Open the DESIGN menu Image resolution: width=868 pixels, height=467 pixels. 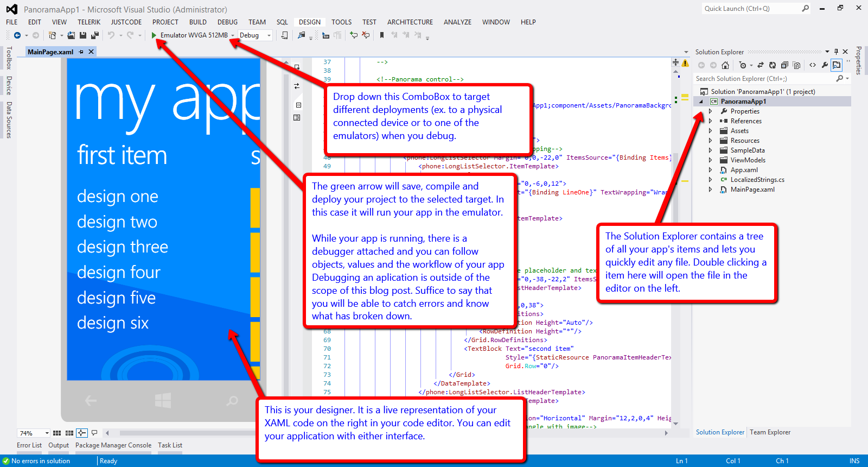[x=310, y=22]
